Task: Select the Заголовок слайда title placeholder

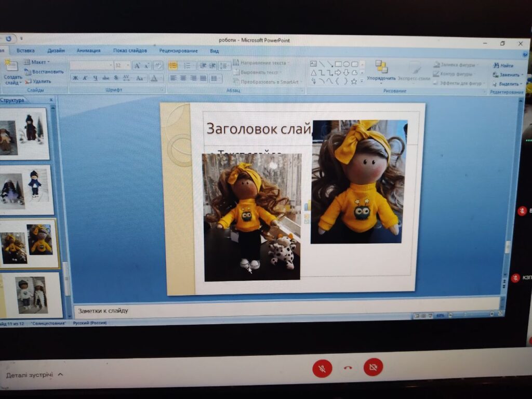Action: coord(259,129)
